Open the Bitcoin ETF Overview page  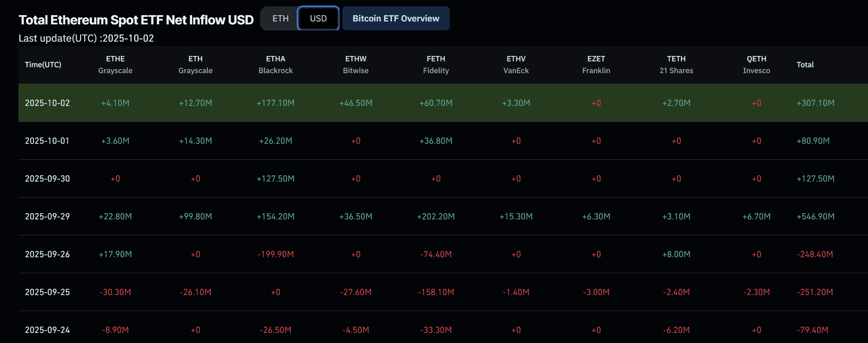point(396,18)
